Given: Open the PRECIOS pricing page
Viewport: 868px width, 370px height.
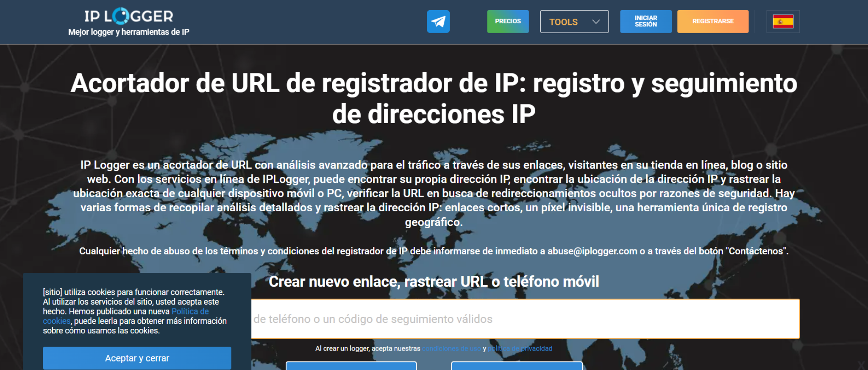Looking at the screenshot, I should coord(508,21).
